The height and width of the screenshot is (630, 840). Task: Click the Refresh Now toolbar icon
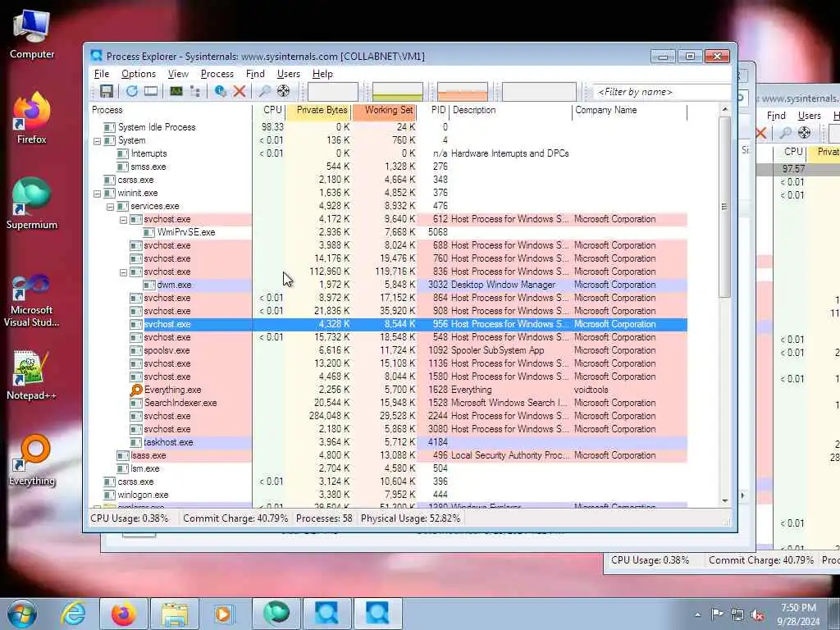[x=132, y=92]
